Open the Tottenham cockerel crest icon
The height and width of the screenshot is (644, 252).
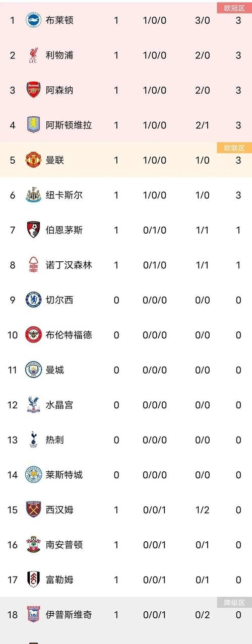coord(34,440)
